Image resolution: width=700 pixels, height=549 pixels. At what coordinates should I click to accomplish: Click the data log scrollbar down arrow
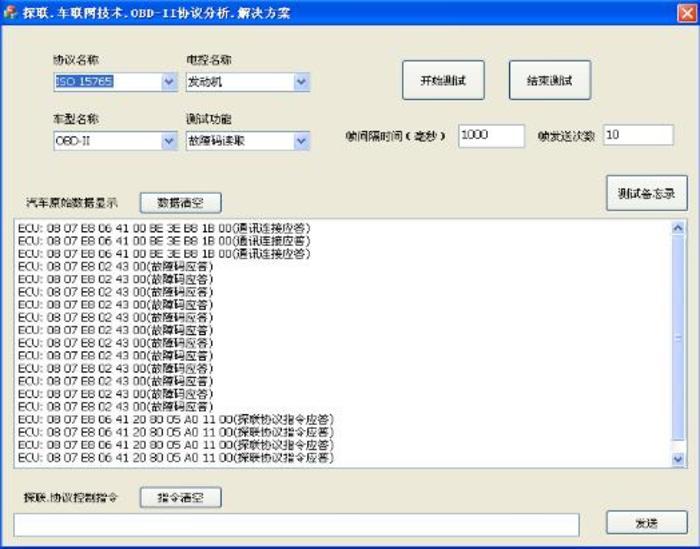click(x=678, y=459)
